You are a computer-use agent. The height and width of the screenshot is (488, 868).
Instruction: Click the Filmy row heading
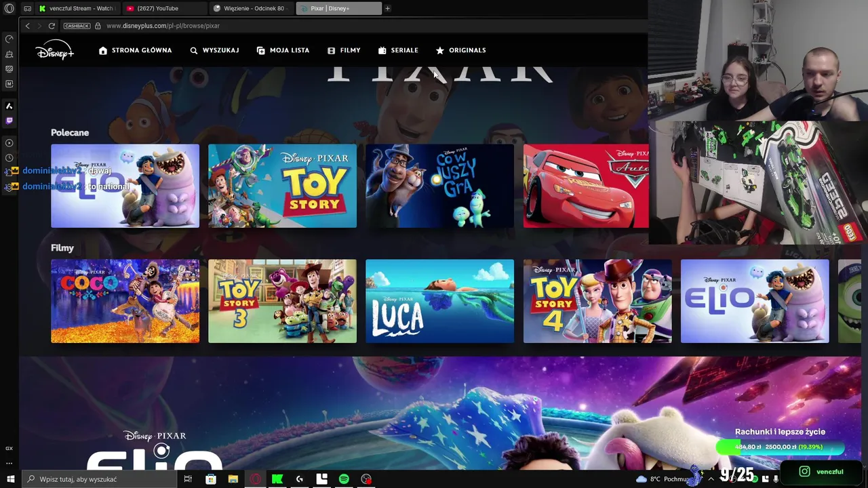[62, 248]
